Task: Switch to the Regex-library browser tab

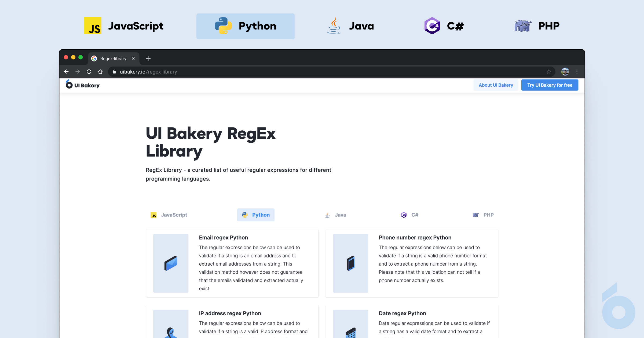Action: (x=113, y=58)
